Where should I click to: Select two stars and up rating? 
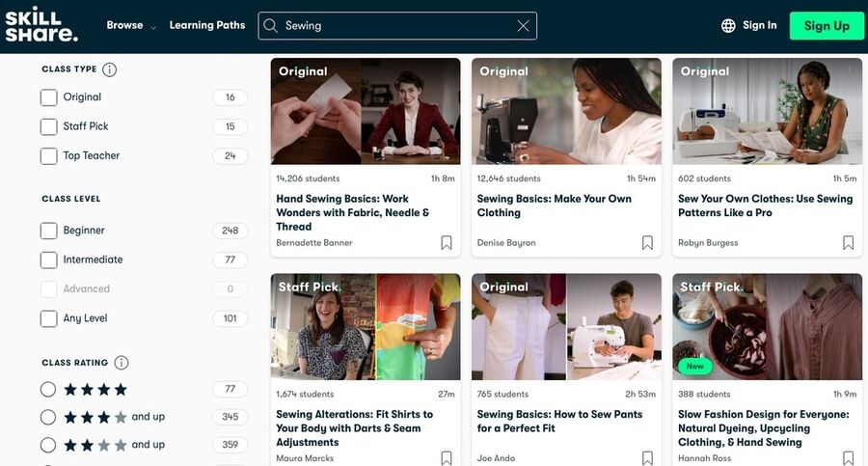tap(48, 445)
